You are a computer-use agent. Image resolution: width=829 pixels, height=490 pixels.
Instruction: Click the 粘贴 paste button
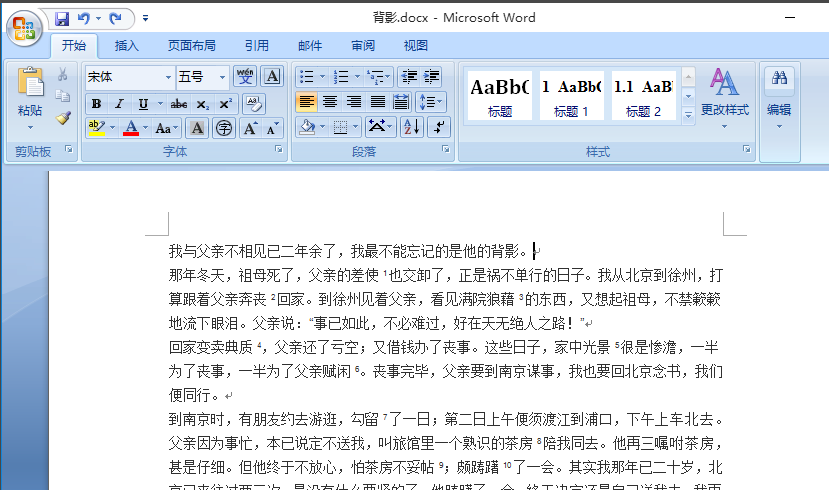(30, 99)
